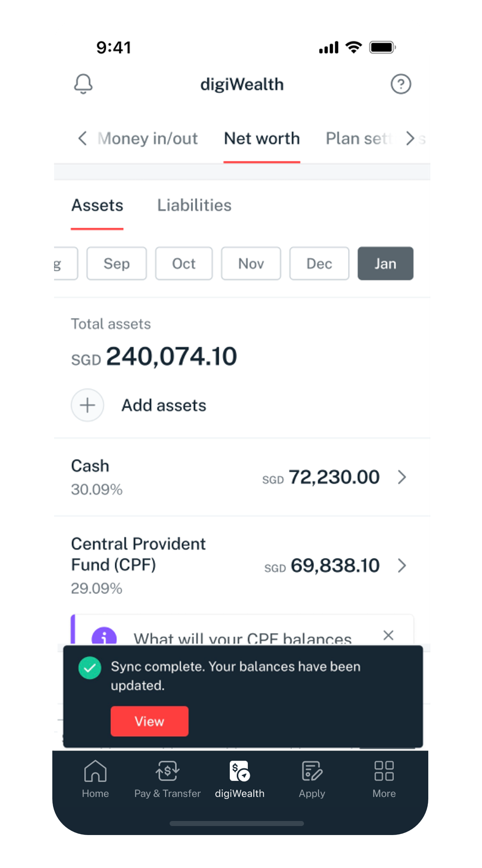Select the Oct month chip
The height and width of the screenshot is (868, 482).
[x=184, y=263]
